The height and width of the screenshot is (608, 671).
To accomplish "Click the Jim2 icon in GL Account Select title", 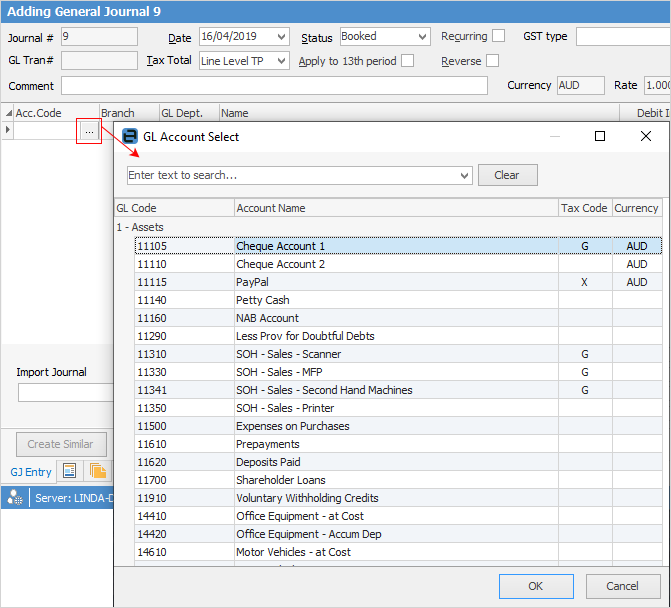I will click(x=130, y=136).
